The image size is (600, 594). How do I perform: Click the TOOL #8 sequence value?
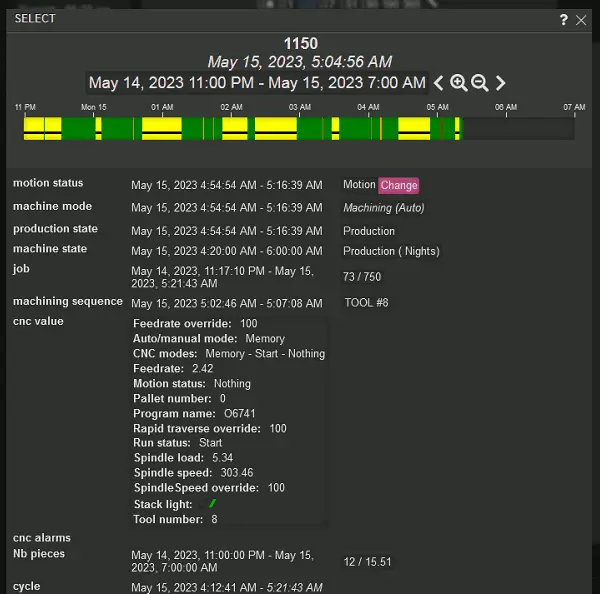(366, 302)
